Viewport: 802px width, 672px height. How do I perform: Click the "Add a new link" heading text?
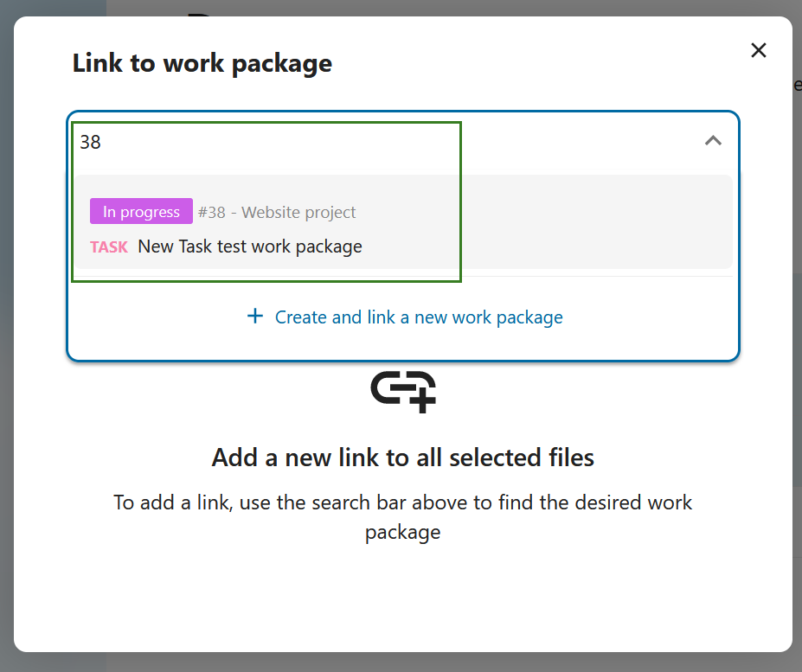(402, 458)
